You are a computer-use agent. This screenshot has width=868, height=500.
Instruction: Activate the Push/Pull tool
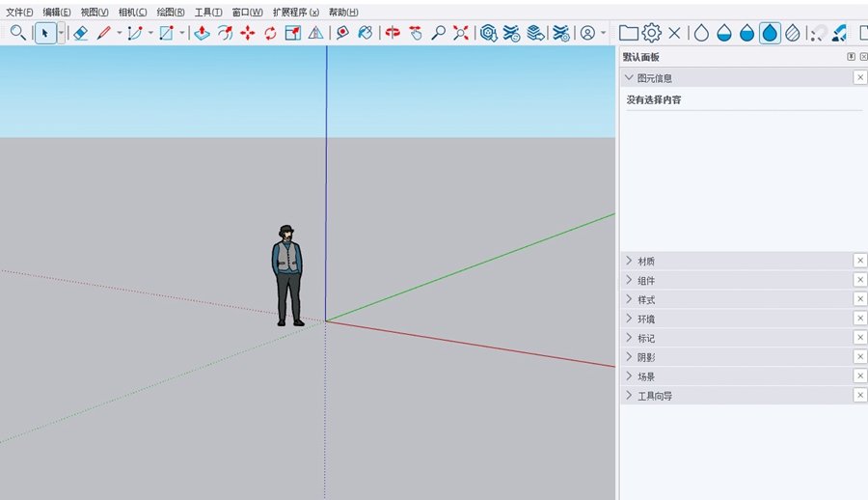point(203,33)
